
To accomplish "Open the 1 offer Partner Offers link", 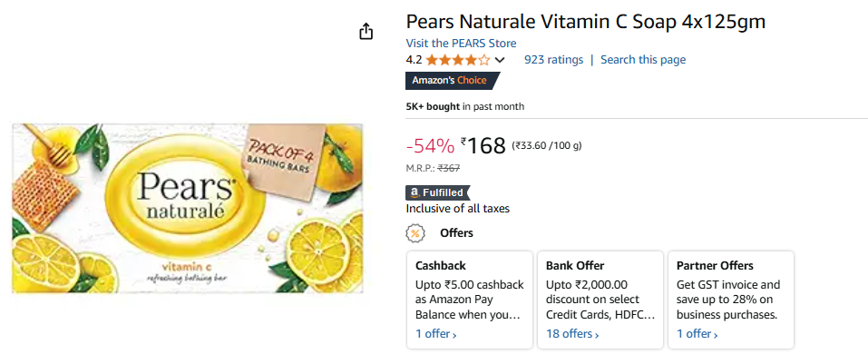I will point(697,334).
